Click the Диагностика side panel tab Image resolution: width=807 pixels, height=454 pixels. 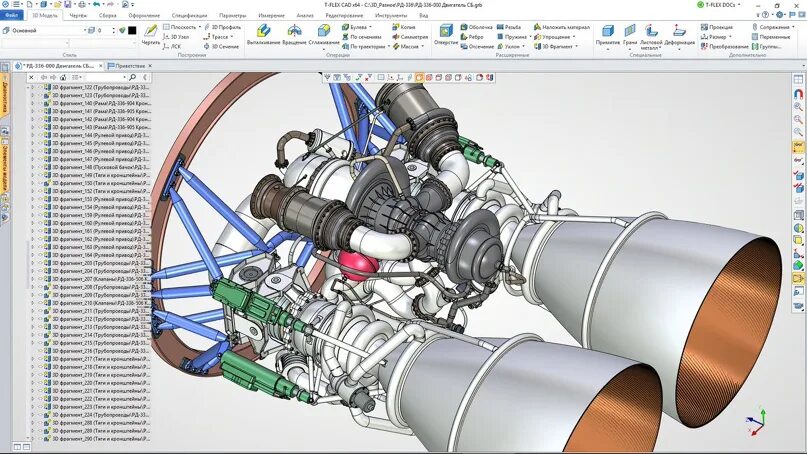click(x=5, y=96)
